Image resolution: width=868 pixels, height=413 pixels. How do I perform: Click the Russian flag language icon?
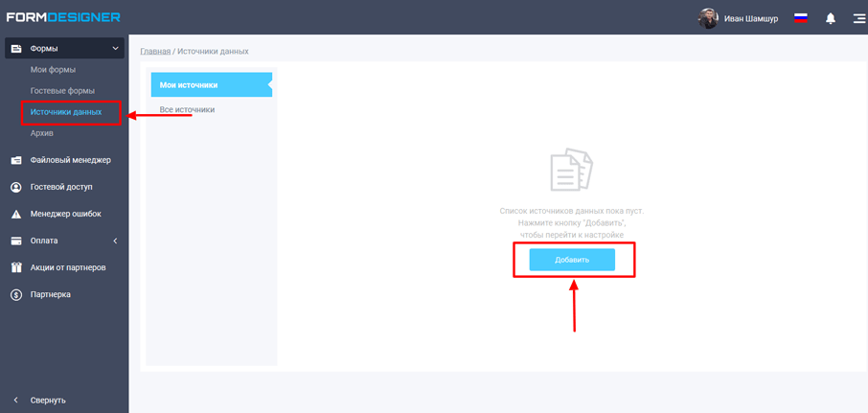click(801, 18)
